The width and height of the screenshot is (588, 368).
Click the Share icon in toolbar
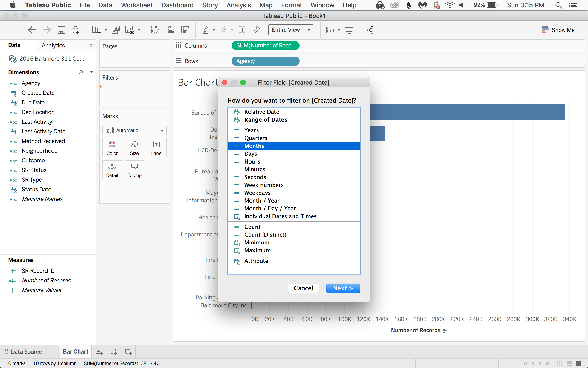click(370, 30)
